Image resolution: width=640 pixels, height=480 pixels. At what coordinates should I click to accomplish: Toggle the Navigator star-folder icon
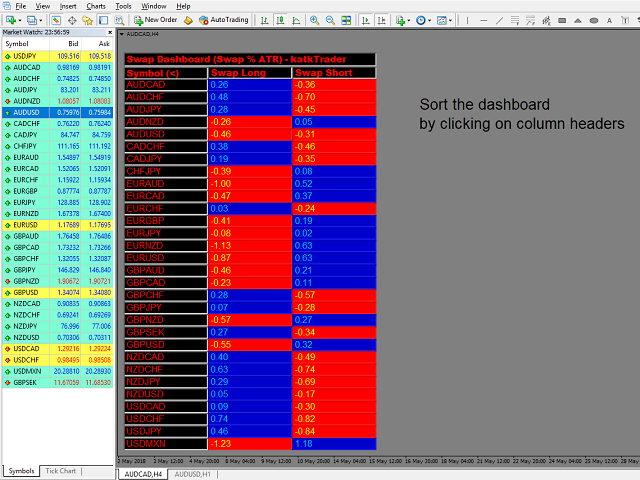[87, 20]
